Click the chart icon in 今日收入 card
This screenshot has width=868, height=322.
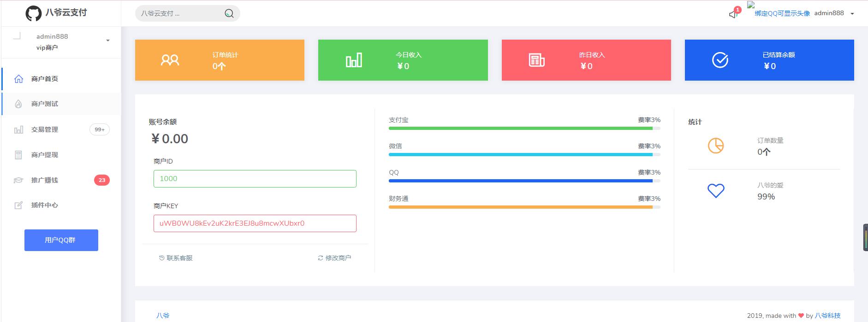(x=354, y=60)
